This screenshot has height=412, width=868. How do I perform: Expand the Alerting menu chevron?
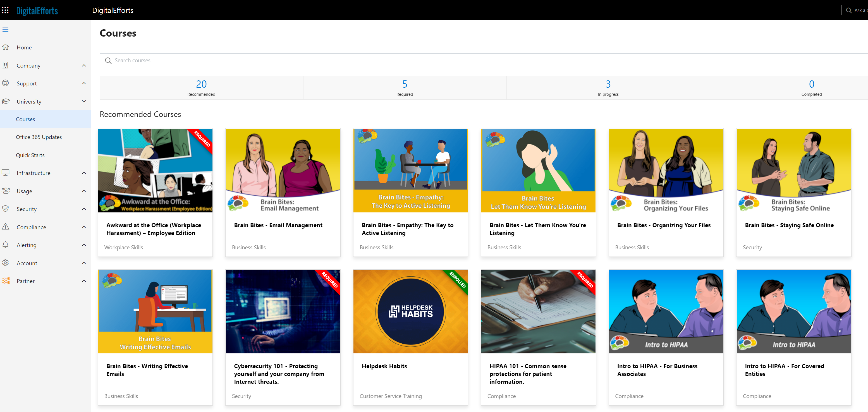(x=84, y=245)
